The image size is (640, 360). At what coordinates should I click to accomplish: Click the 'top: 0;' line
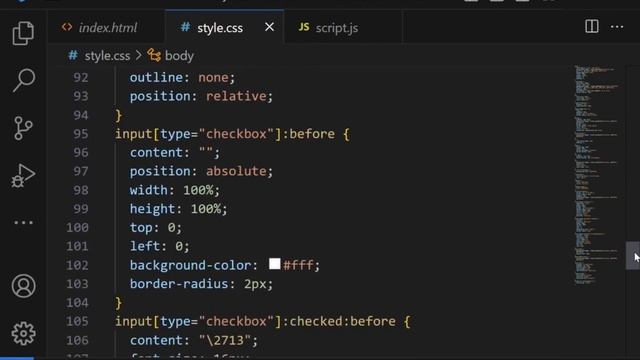coord(156,228)
